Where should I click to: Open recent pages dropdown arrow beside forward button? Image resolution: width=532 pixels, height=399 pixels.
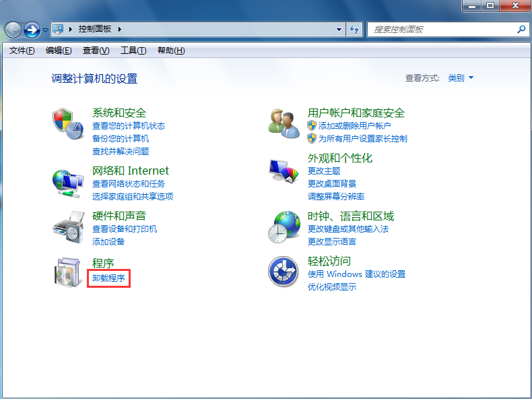45,30
